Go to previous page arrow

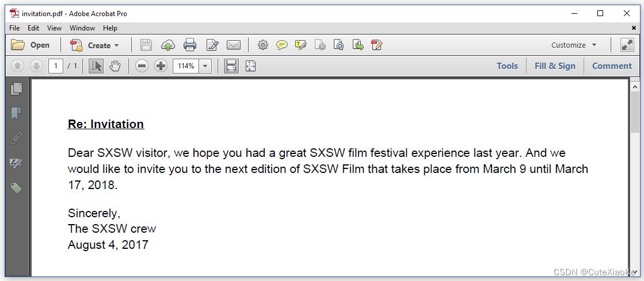(x=17, y=66)
